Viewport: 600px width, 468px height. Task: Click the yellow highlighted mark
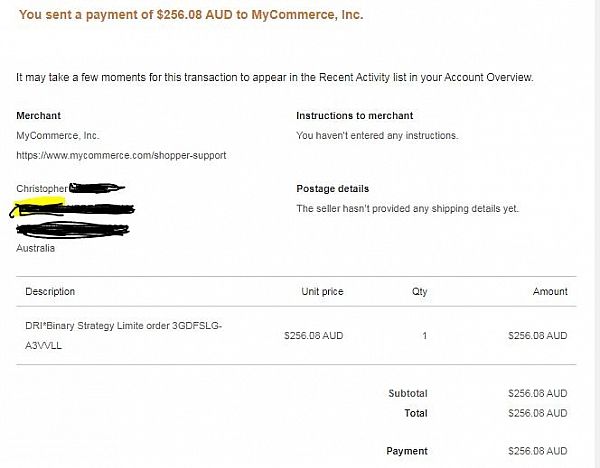tap(38, 205)
